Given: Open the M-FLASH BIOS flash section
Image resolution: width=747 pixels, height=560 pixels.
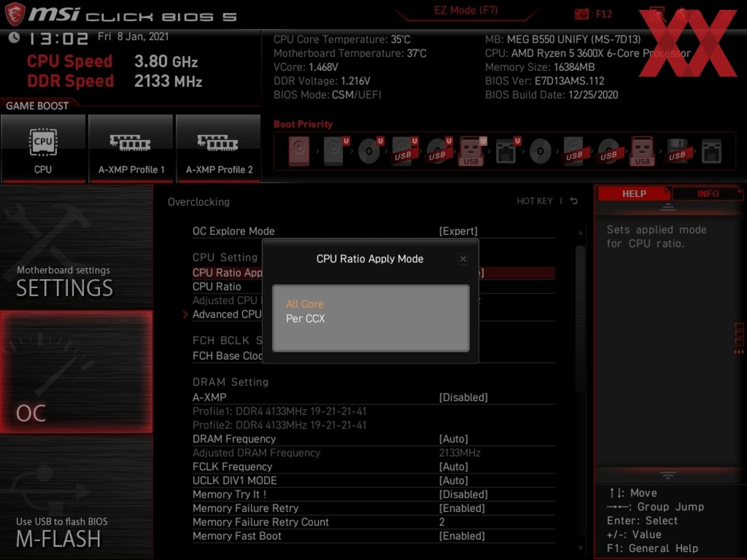Looking at the screenshot, I should (x=76, y=498).
